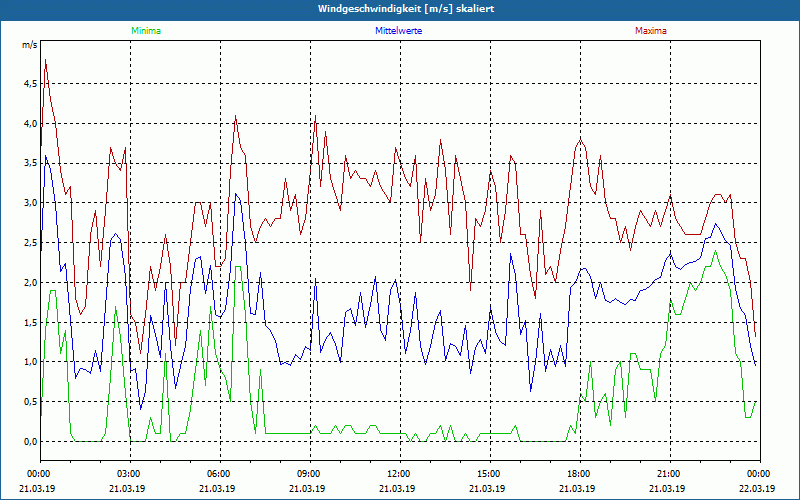800x500 pixels.
Task: Click the '4,0' y-axis value
Action: (x=30, y=123)
